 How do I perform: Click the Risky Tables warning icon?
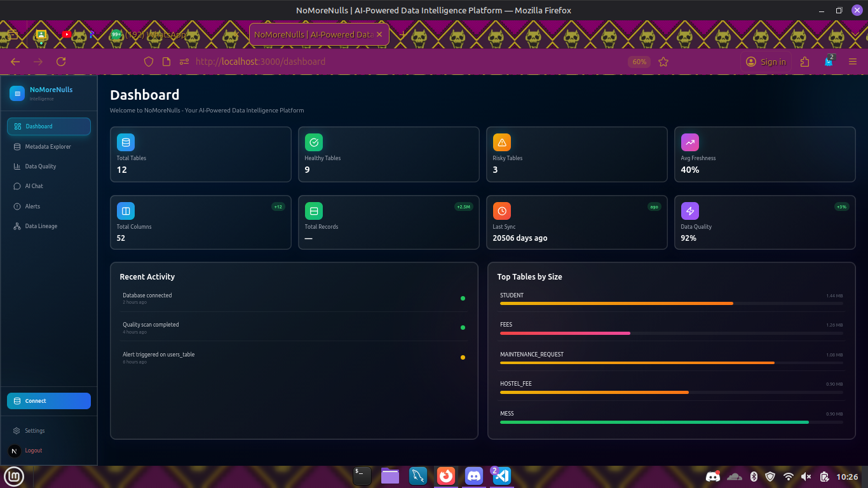pos(501,142)
